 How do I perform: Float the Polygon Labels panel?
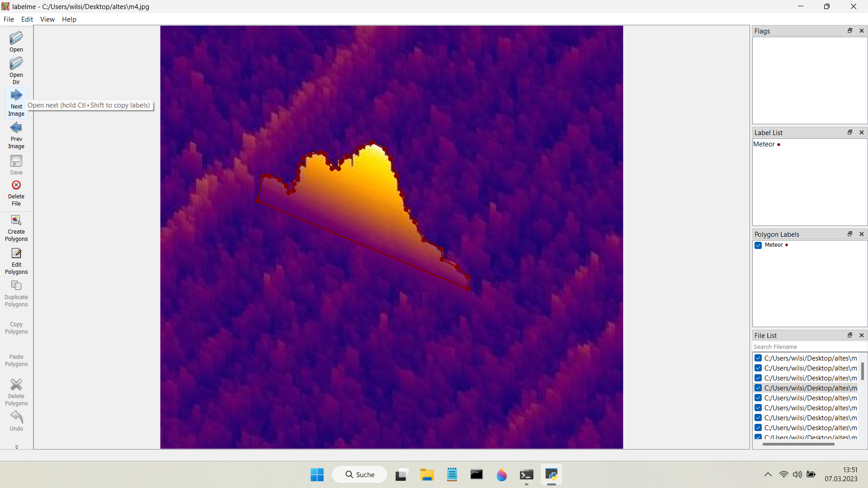850,234
